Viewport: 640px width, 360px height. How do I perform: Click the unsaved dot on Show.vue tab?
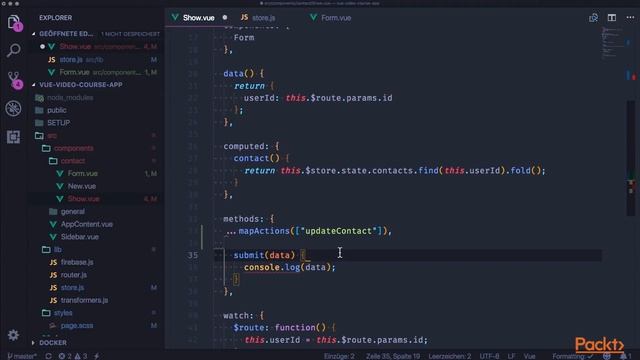pyautogui.click(x=225, y=18)
